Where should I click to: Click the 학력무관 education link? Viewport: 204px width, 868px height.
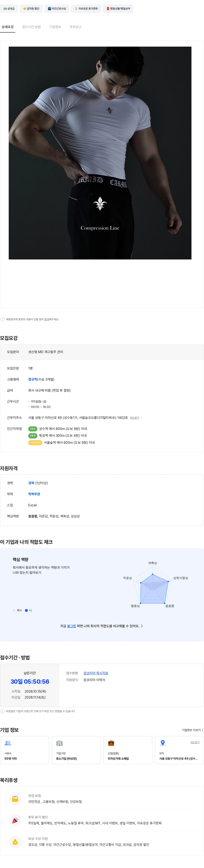pos(34,494)
